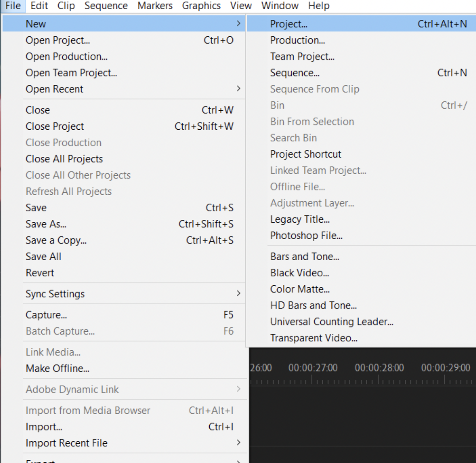Expand the Open Recent submenu
This screenshot has height=463, width=476.
[124, 89]
